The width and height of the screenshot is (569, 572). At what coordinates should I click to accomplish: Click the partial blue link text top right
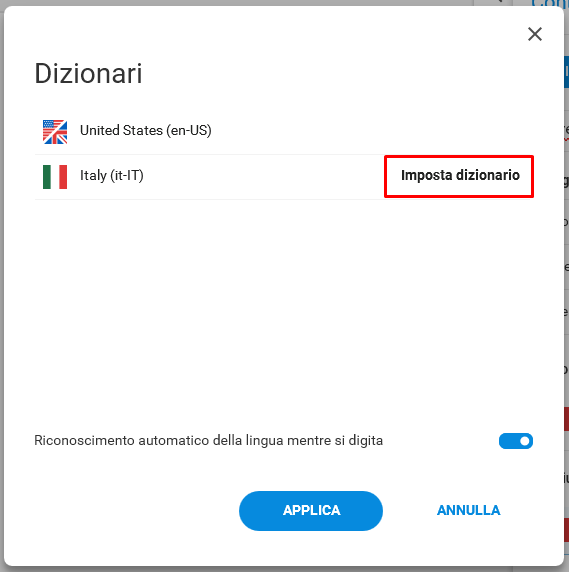point(550,4)
